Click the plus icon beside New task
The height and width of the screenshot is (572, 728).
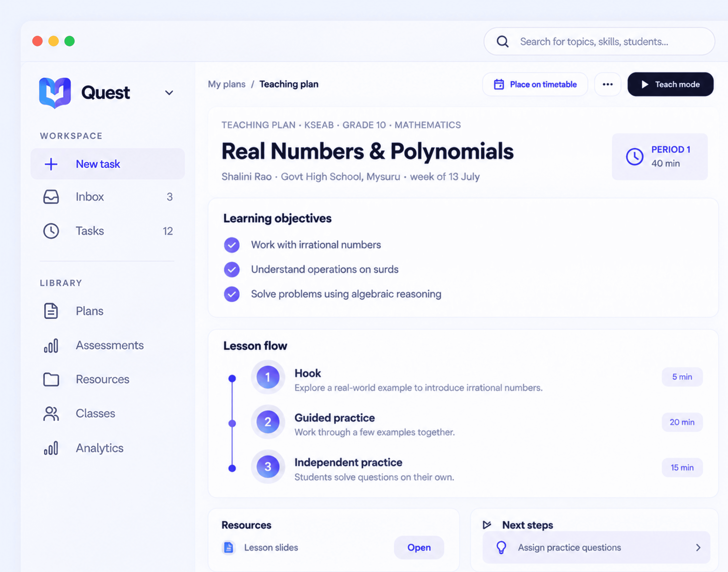pos(51,164)
